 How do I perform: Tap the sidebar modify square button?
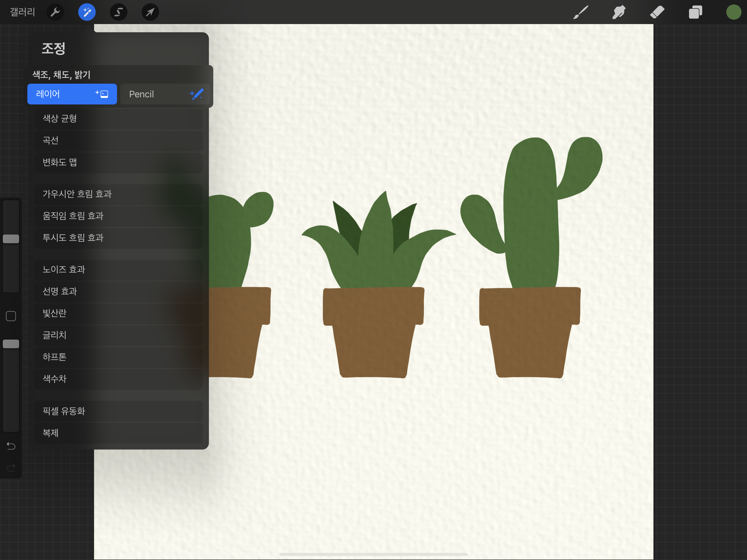[11, 316]
